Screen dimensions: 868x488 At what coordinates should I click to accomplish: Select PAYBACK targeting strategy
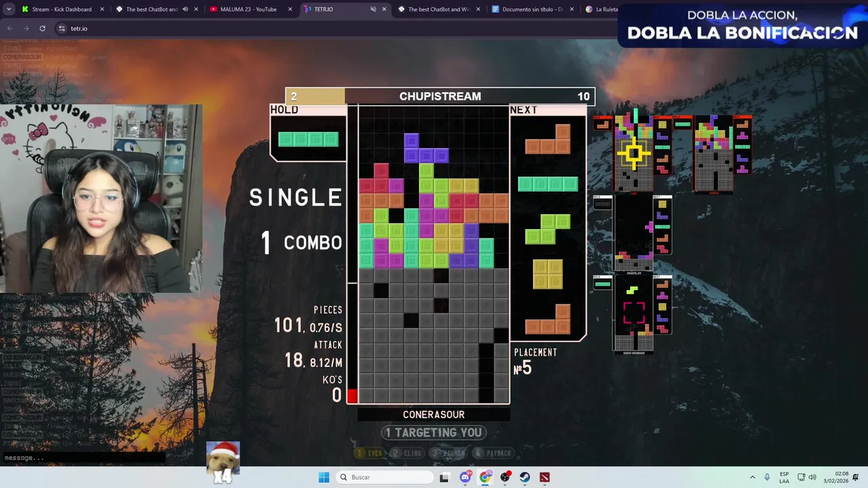493,453
